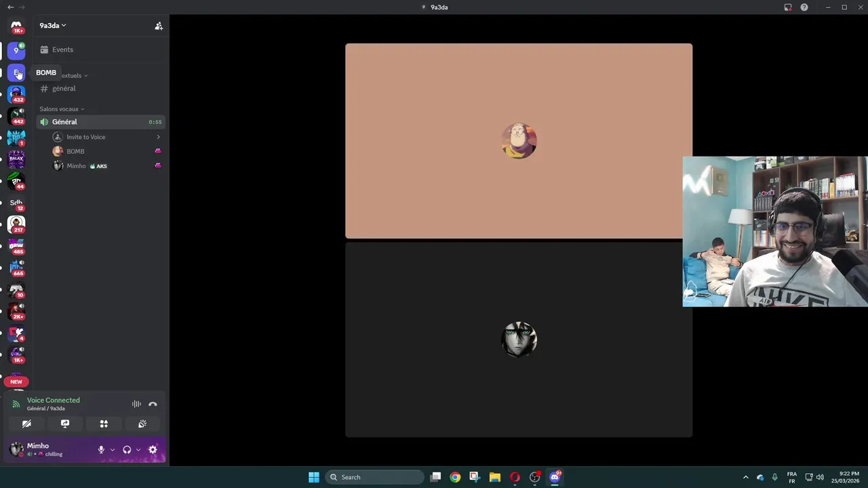868x488 pixels.
Task: Open server with 44 unread badge
Action: (16, 181)
